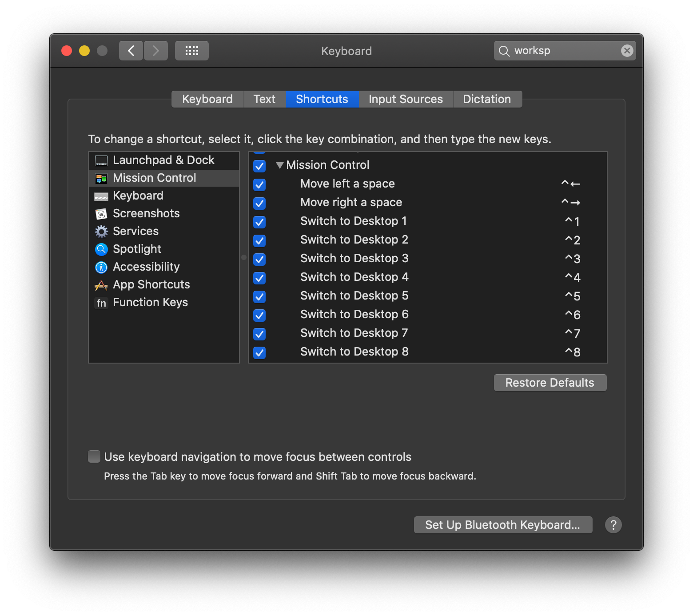This screenshot has width=693, height=616.
Task: Click the search field containing worksp
Action: pos(564,51)
